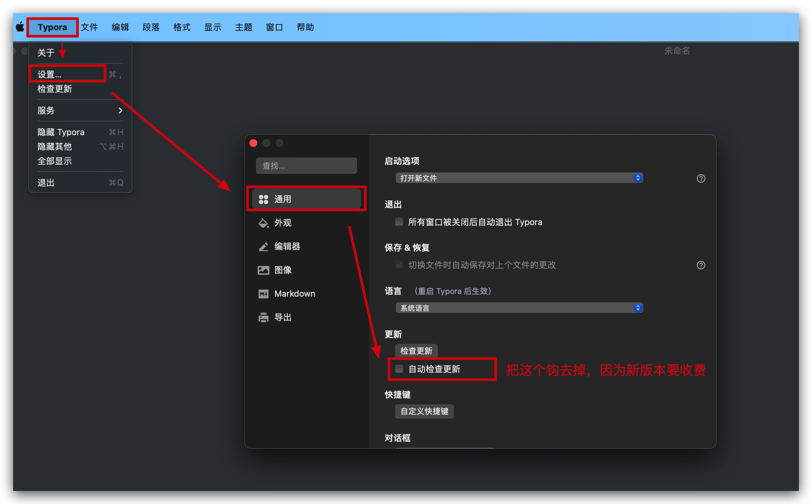Click the 保存 & 恢复 section heading
Viewport: 812px width, 504px height.
(x=407, y=248)
